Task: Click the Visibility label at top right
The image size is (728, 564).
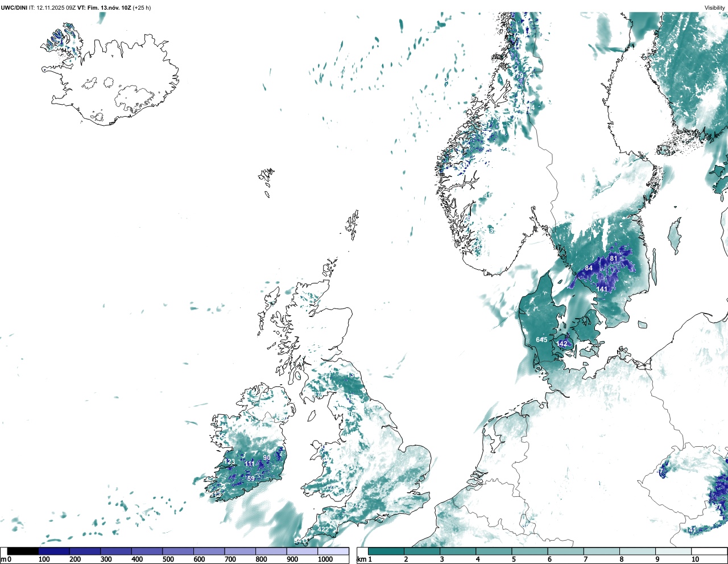Action: pyautogui.click(x=715, y=7)
